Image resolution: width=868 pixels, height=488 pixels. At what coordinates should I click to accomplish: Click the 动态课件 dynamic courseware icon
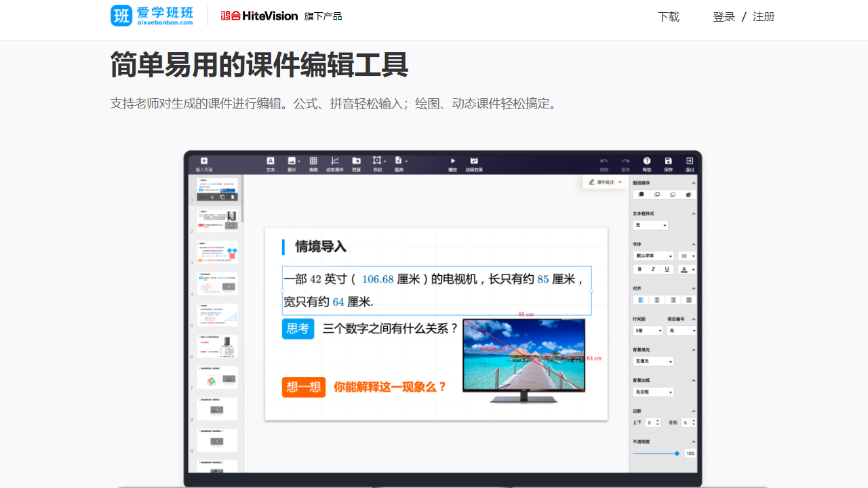pos(334,163)
